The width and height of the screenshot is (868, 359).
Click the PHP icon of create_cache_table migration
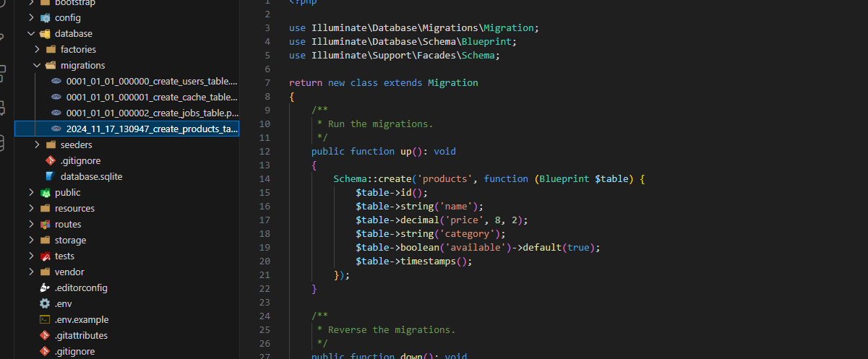pos(56,98)
